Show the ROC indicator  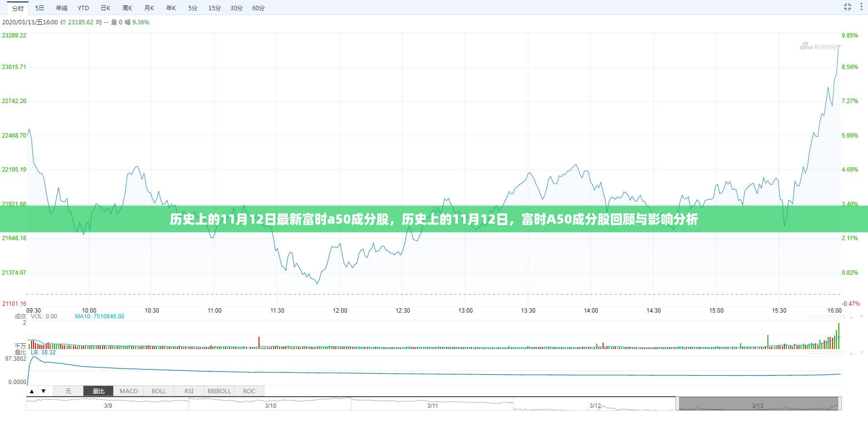click(x=249, y=391)
